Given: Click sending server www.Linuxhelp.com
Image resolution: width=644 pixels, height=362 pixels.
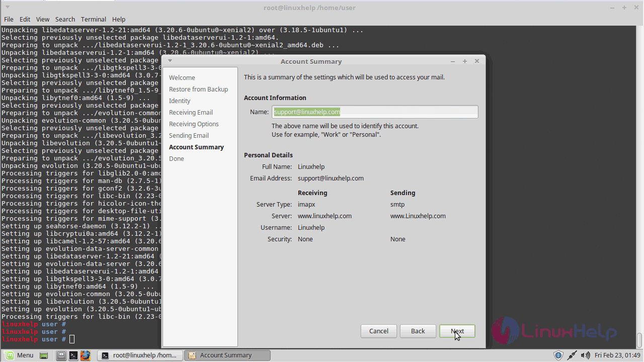Looking at the screenshot, I should tap(418, 216).
